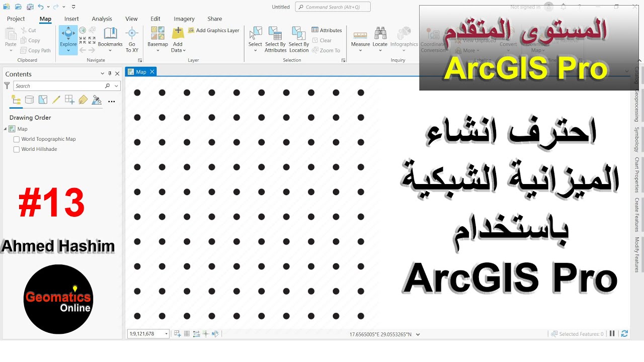Screen dimensions: 644x362
Task: Close the Map view tab
Action: tap(152, 72)
